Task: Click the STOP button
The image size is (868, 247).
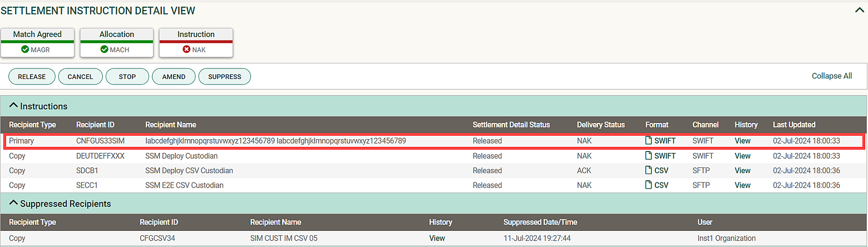Action: pyautogui.click(x=127, y=77)
